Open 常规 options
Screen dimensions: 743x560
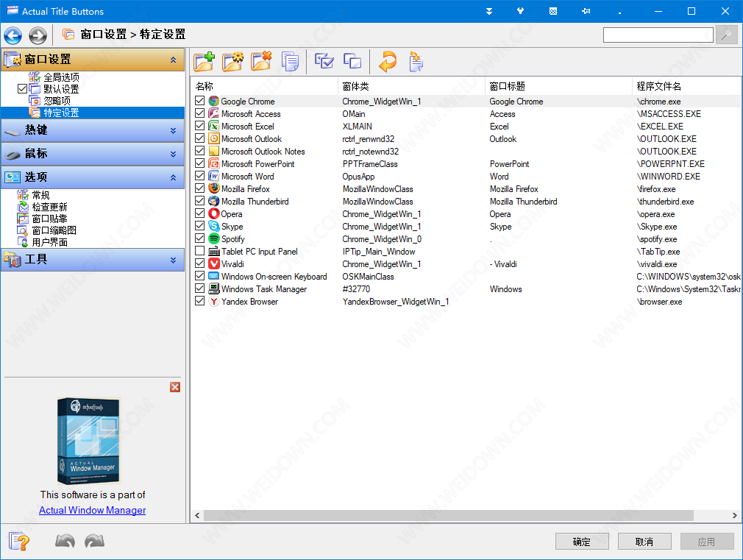click(40, 195)
